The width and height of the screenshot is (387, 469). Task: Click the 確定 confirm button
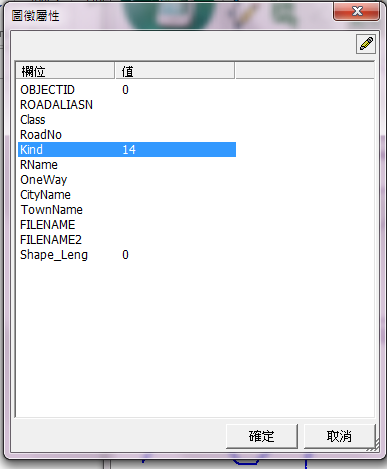click(x=262, y=436)
